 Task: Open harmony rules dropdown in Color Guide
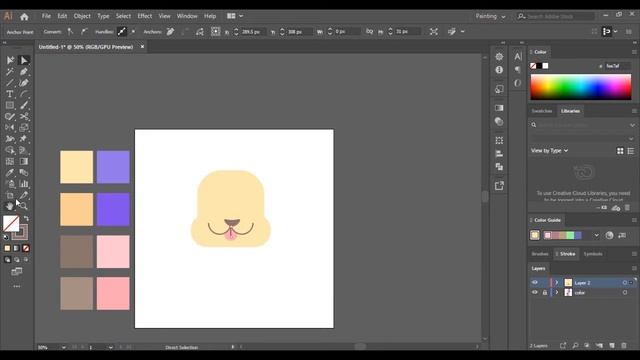click(596, 236)
